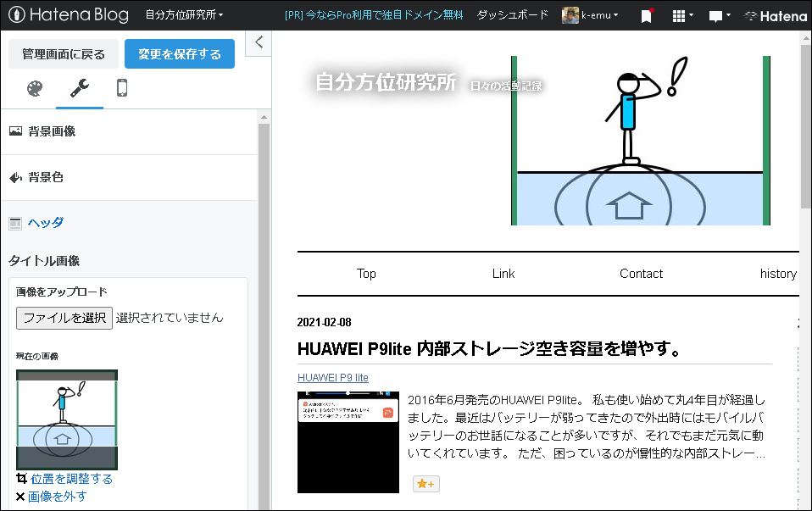
Task: Add a Hatena star to the article
Action: tap(425, 484)
